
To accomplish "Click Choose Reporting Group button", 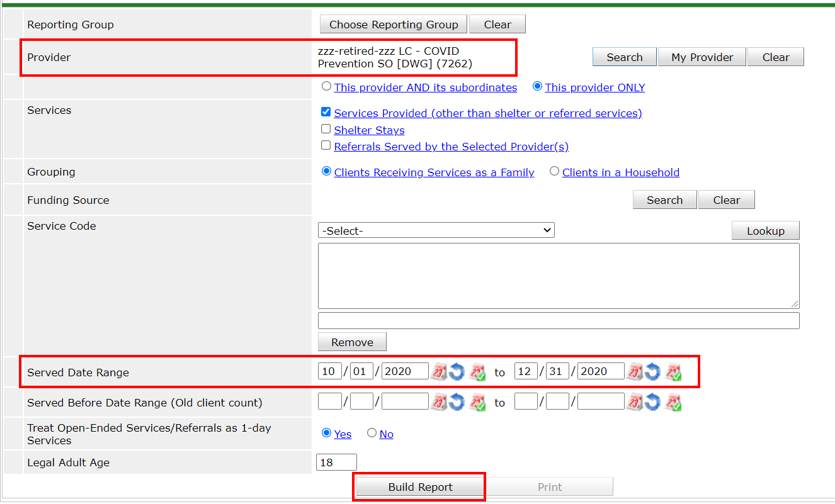I will [x=394, y=25].
